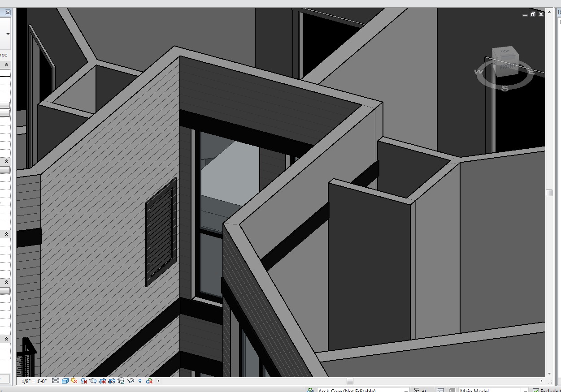This screenshot has height=392, width=561.
Task: Open the Worksets icon in status bar
Action: pyautogui.click(x=310, y=390)
